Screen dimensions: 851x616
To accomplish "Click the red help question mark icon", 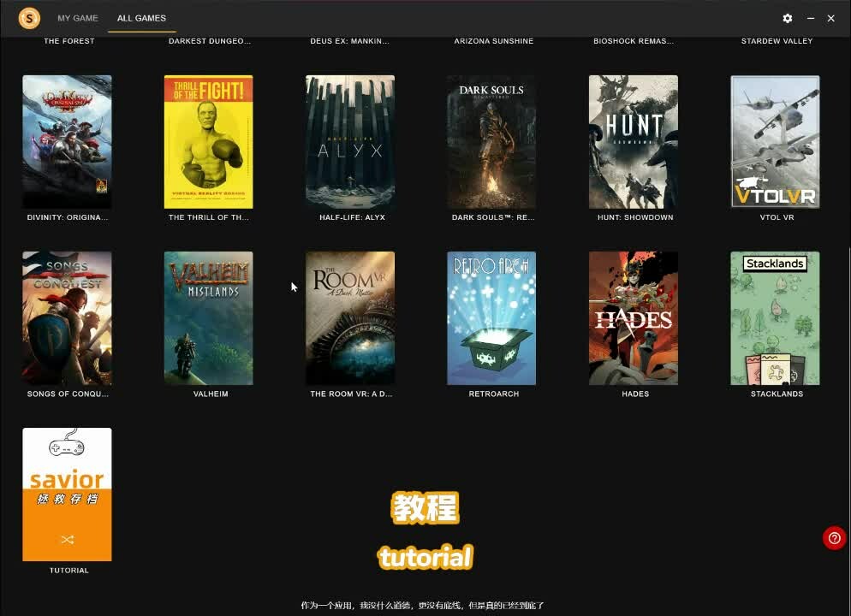I will tap(834, 538).
